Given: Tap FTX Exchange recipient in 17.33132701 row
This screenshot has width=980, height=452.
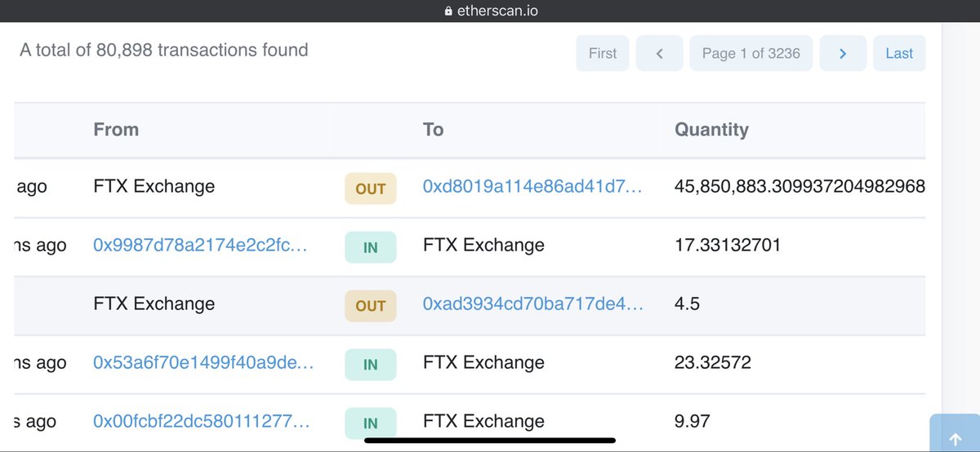Looking at the screenshot, I should (x=483, y=246).
